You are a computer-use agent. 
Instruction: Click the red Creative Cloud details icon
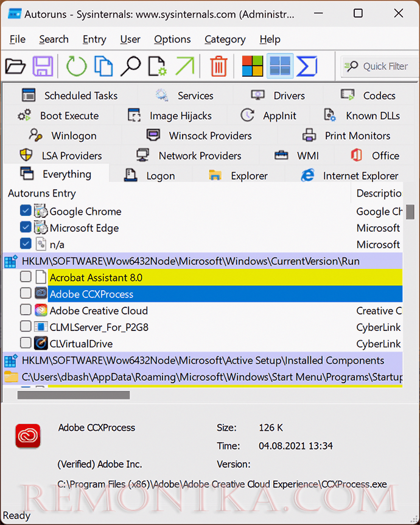click(28, 436)
